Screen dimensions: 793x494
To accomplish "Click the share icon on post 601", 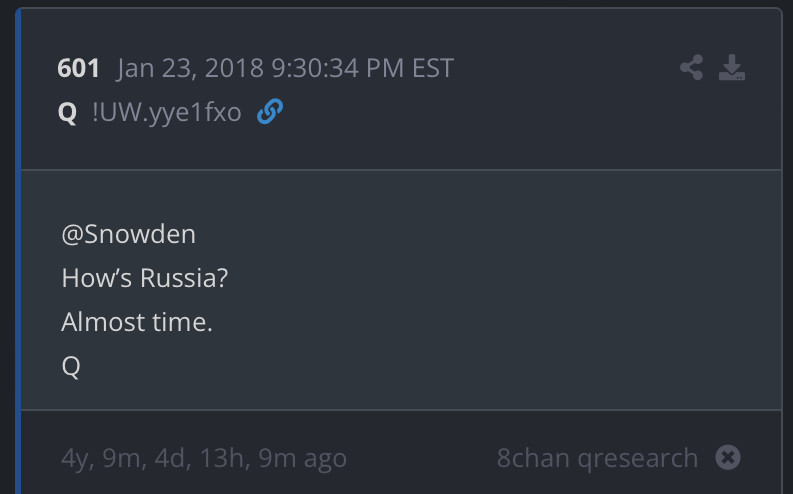I will 691,68.
